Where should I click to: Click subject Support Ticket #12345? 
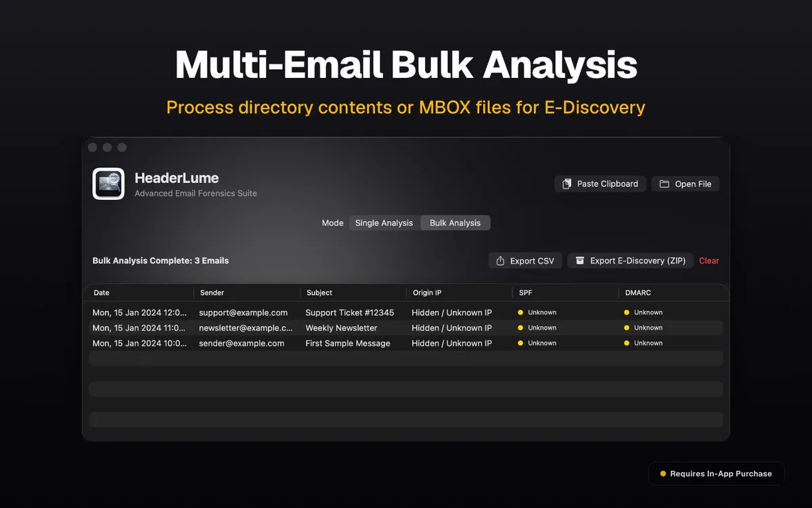(x=350, y=312)
